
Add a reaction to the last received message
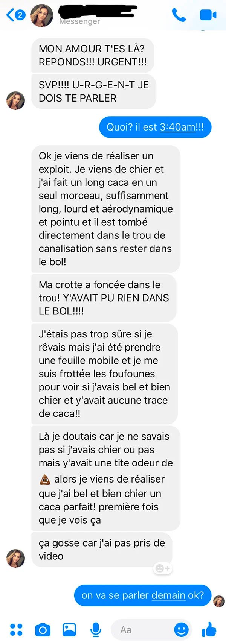tap(163, 568)
